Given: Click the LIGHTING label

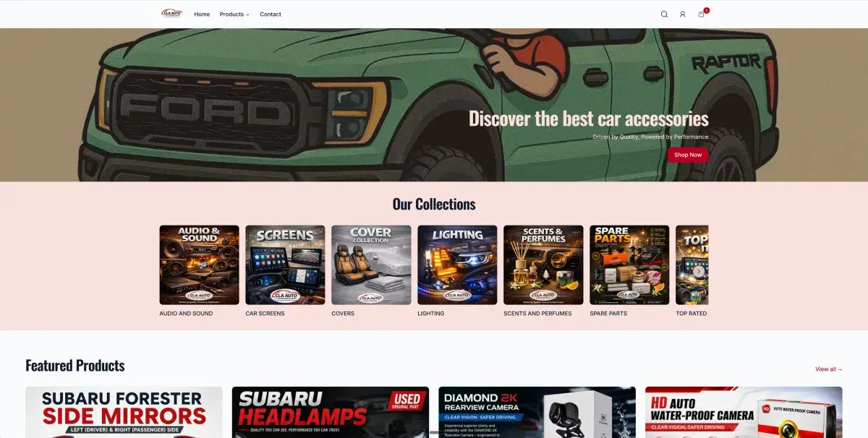Looking at the screenshot, I should click(431, 314).
